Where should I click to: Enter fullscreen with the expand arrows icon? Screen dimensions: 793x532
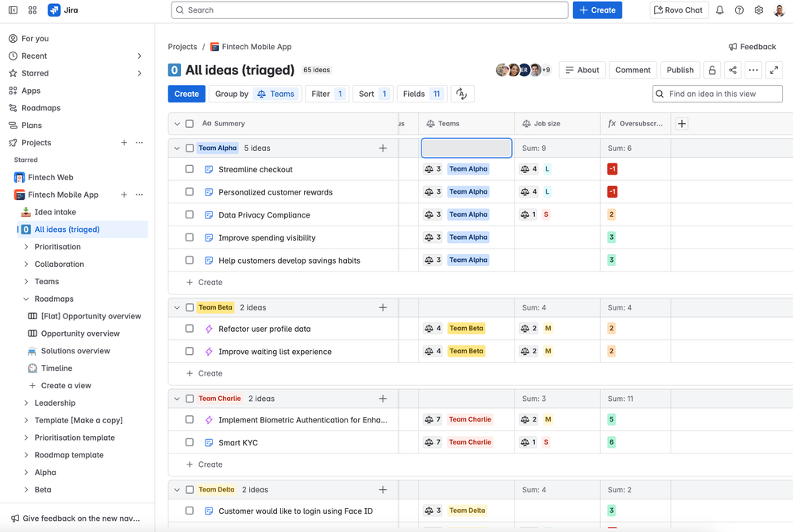pos(774,70)
